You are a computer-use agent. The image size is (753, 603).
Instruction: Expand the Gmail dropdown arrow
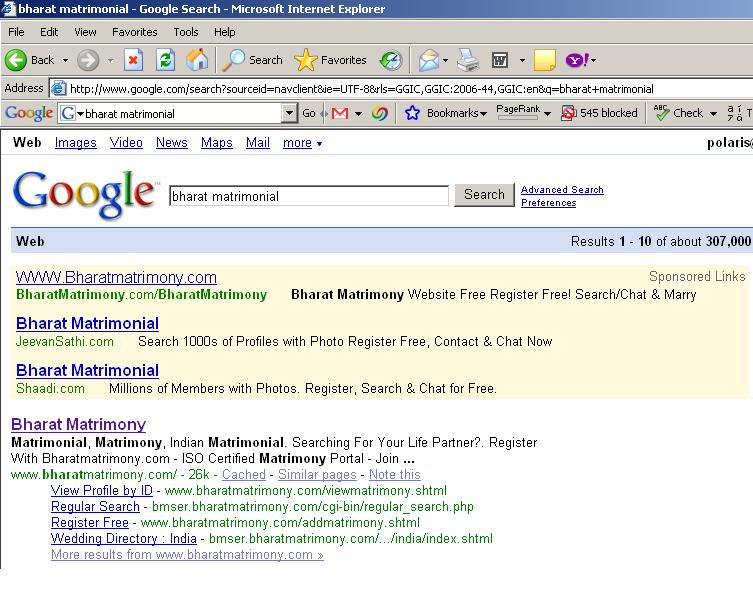(358, 114)
